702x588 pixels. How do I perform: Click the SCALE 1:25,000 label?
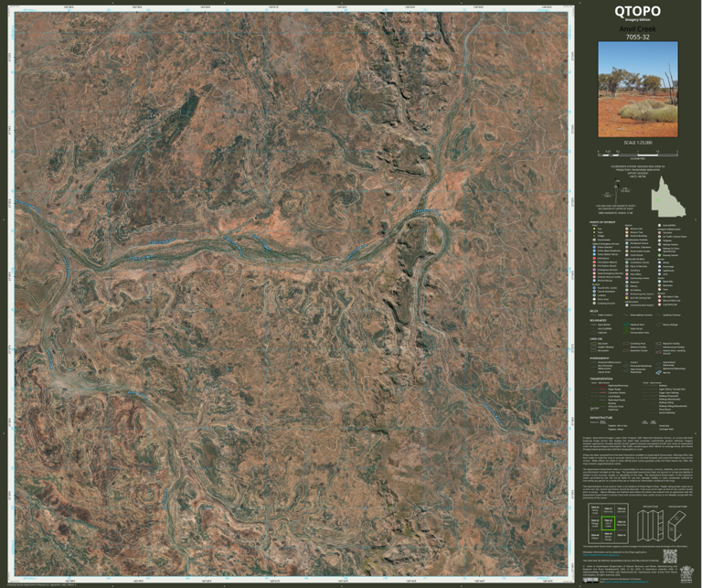pyautogui.click(x=638, y=143)
